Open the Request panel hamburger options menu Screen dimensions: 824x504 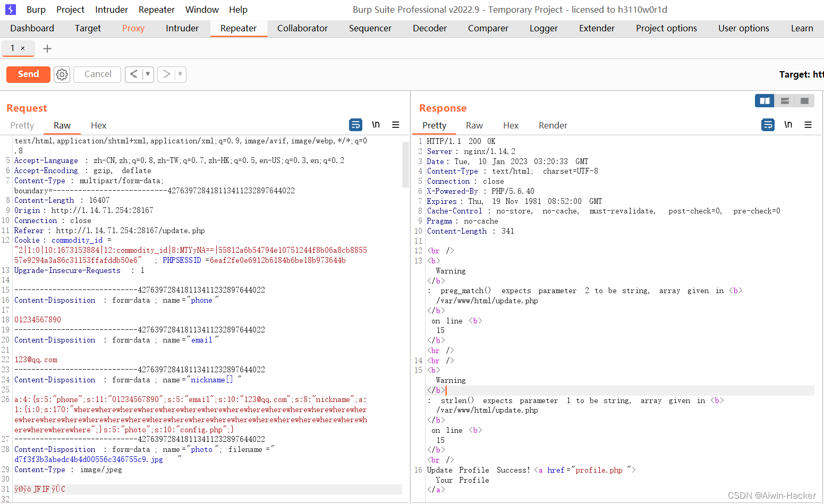pyautogui.click(x=396, y=125)
